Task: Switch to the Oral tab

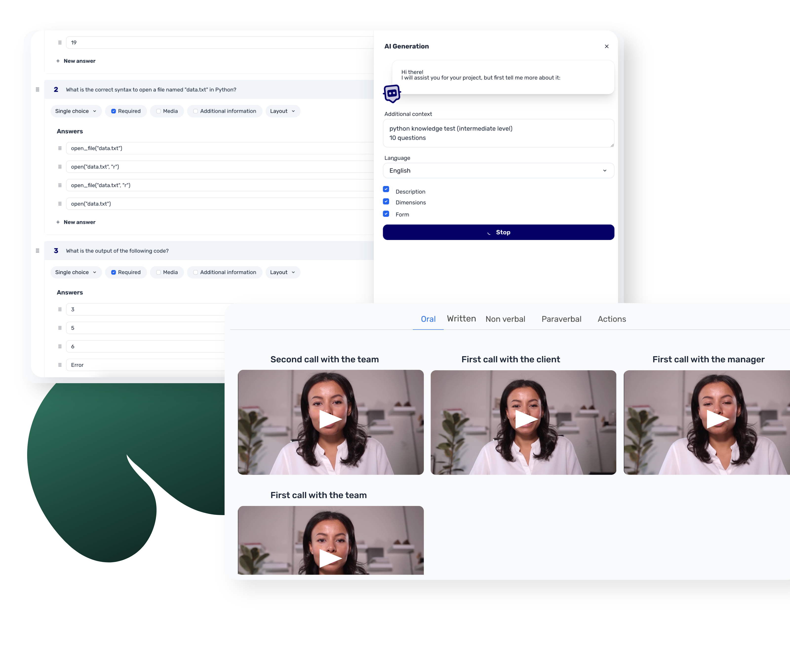Action: 428,319
